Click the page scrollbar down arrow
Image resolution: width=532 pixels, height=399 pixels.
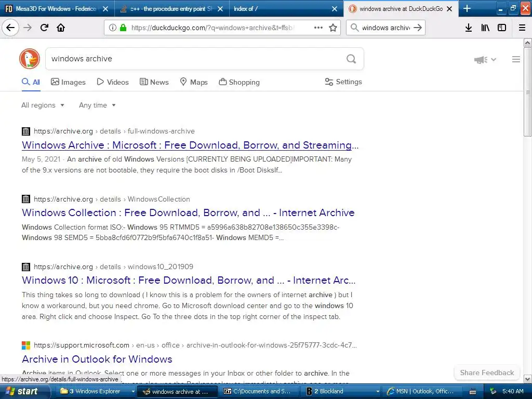click(528, 379)
